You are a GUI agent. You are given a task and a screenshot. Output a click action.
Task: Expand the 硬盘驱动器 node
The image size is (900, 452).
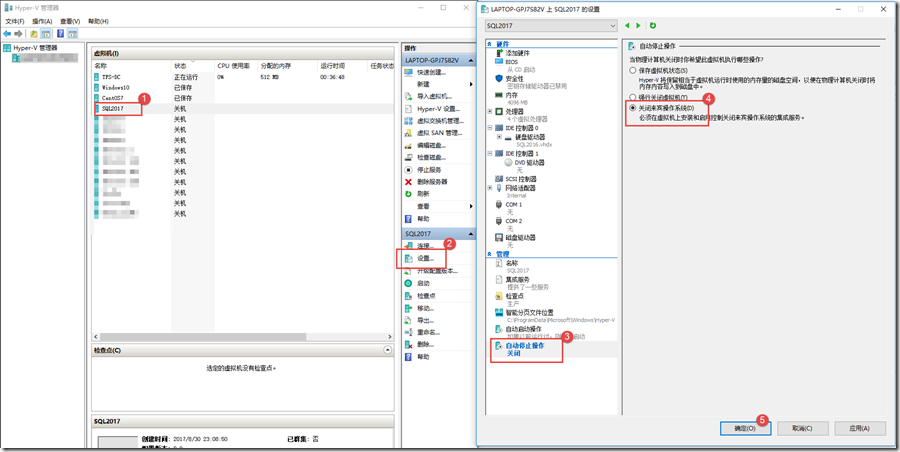[x=499, y=137]
